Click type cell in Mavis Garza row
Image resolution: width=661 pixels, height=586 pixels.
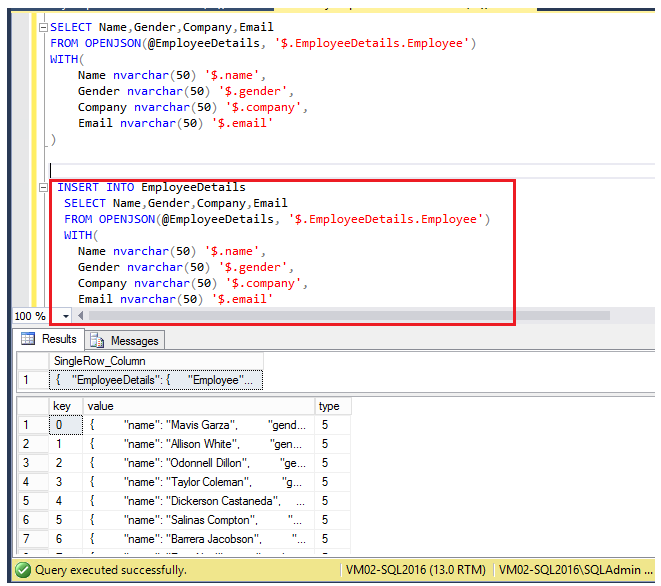333,425
